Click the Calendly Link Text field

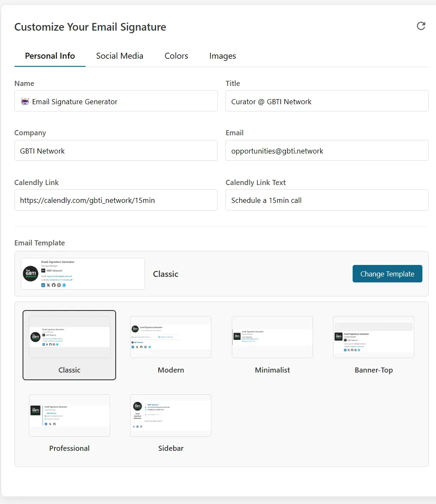[327, 200]
